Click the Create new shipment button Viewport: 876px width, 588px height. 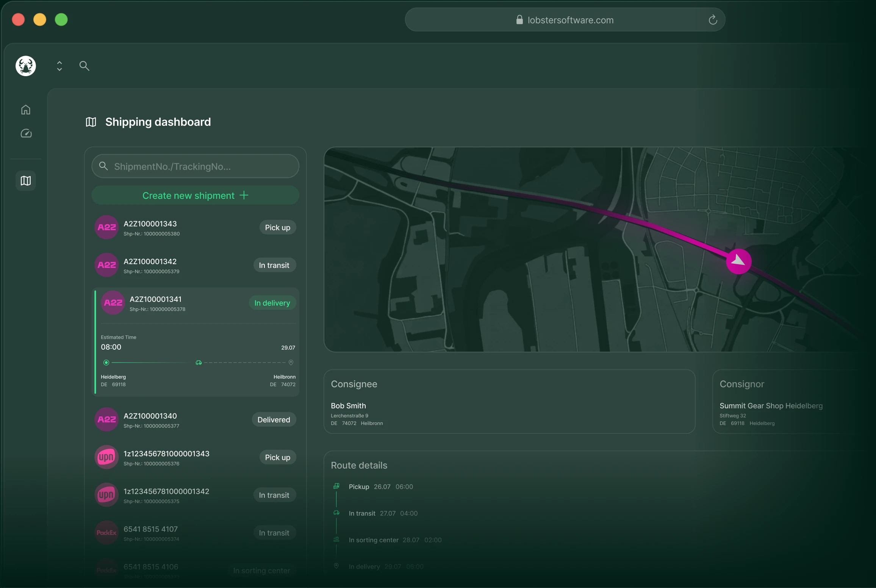tap(196, 195)
